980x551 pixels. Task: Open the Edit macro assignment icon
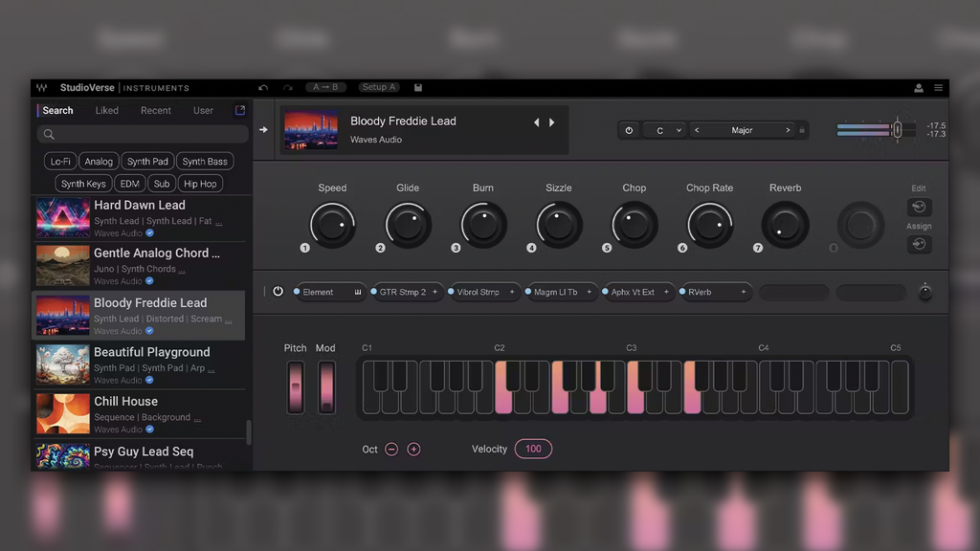pyautogui.click(x=919, y=207)
